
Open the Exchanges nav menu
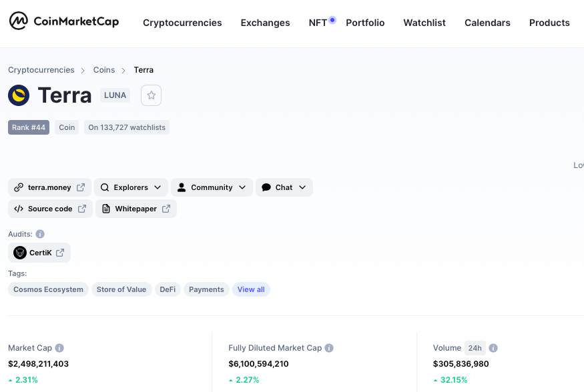tap(265, 23)
